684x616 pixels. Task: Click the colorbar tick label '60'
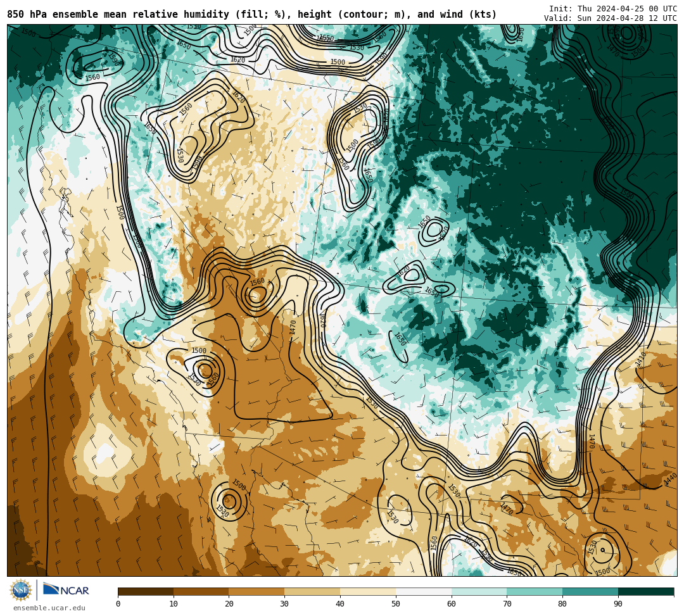[x=452, y=604]
